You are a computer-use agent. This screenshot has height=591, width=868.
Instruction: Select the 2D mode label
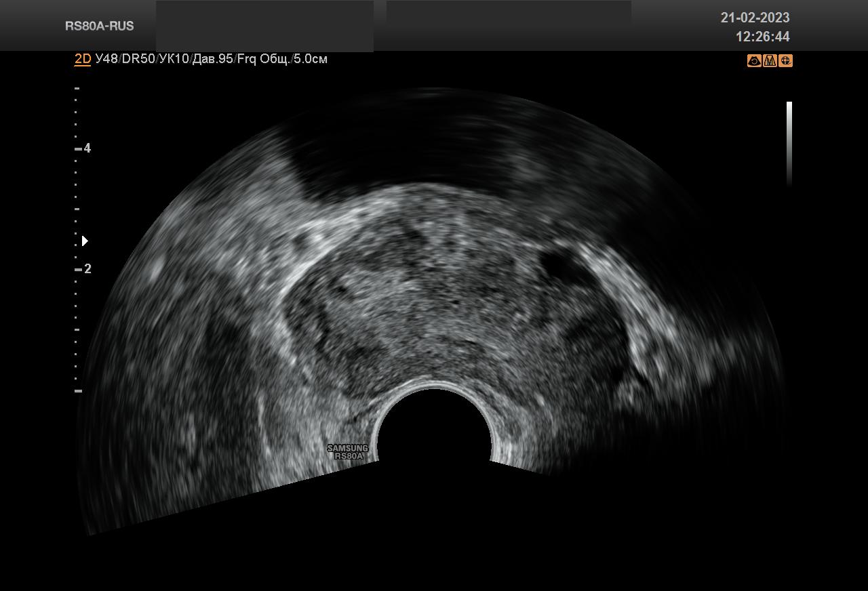point(83,59)
